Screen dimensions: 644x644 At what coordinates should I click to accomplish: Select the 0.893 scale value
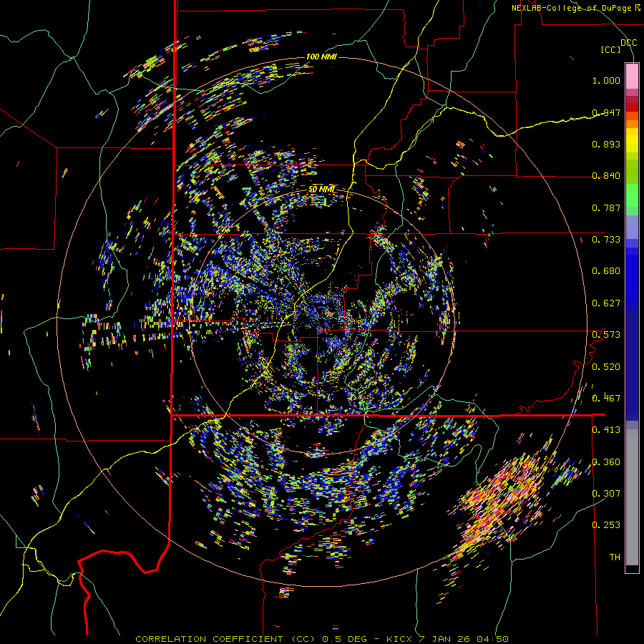pyautogui.click(x=606, y=144)
